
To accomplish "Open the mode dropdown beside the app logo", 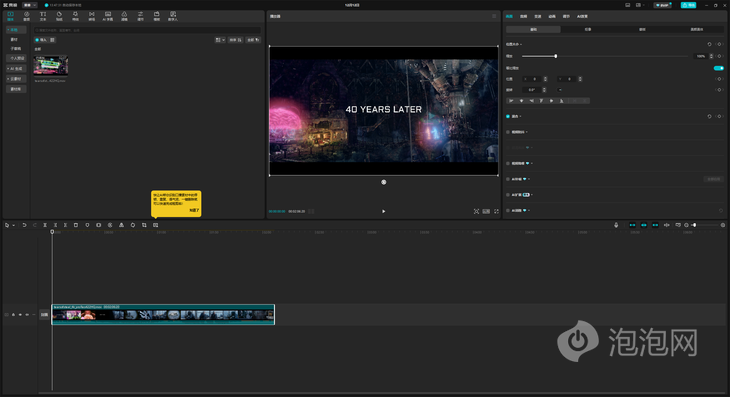I will click(30, 5).
